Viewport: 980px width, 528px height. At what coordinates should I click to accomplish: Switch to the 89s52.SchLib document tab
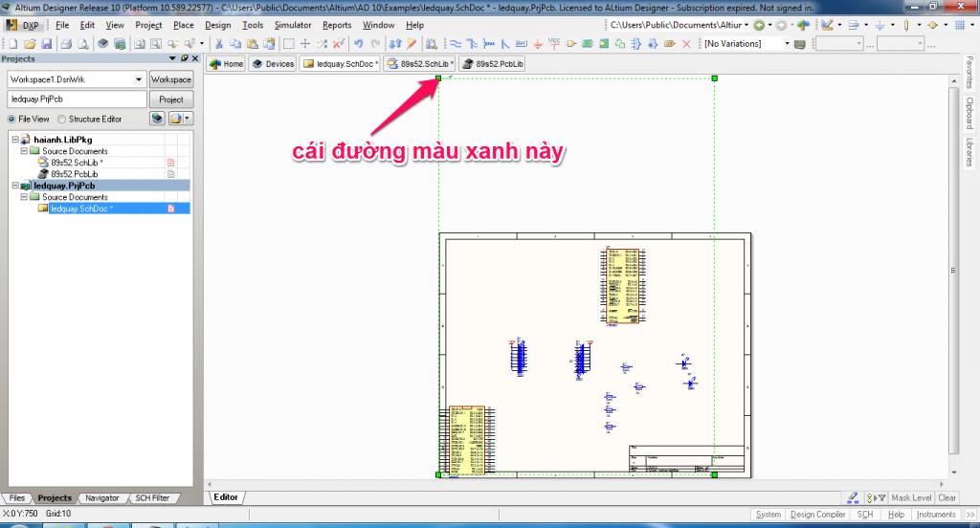click(421, 64)
